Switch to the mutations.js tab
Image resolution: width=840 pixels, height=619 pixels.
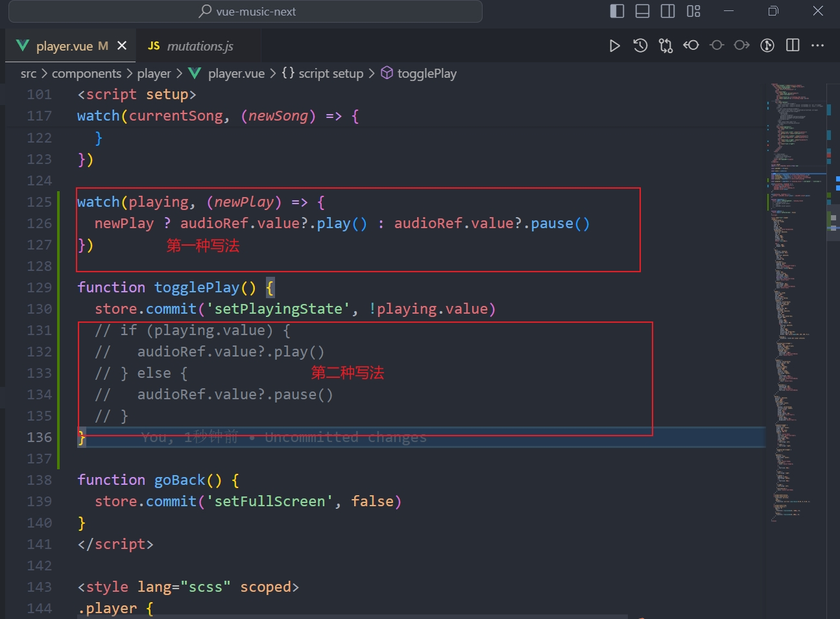click(x=198, y=45)
